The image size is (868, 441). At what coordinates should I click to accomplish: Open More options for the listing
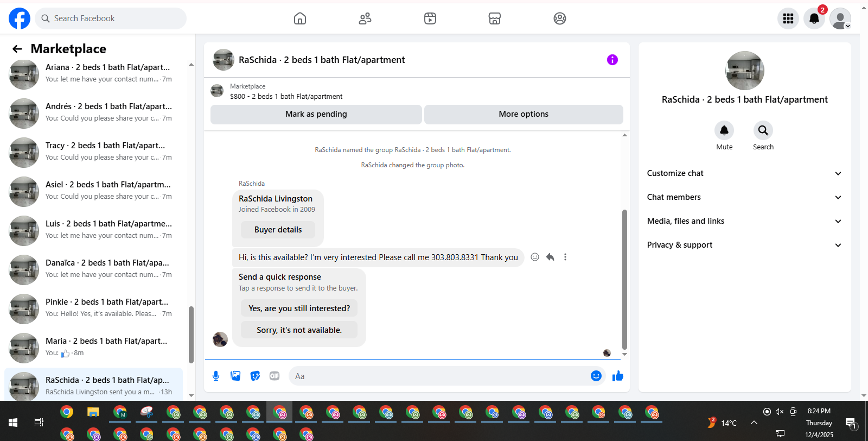click(x=524, y=114)
